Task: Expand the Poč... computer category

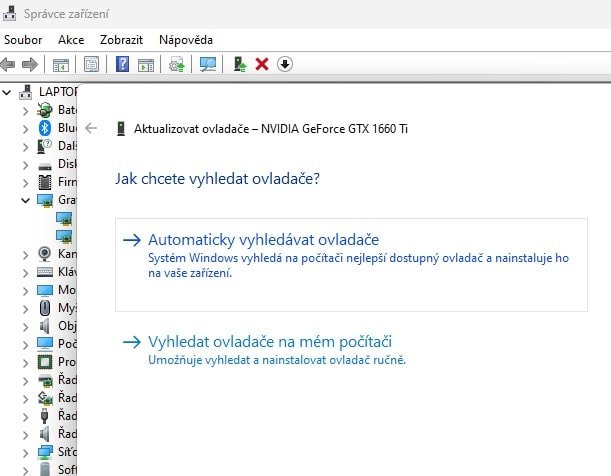Action: [x=25, y=345]
